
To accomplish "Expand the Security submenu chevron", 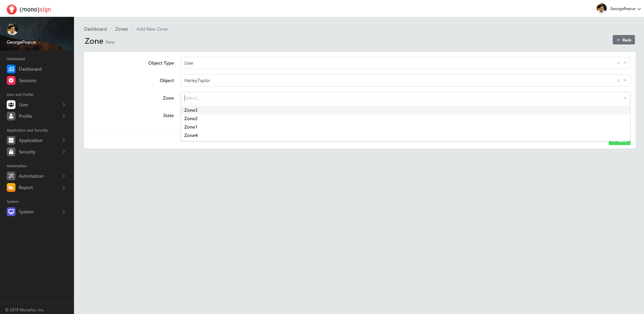I will (64, 152).
